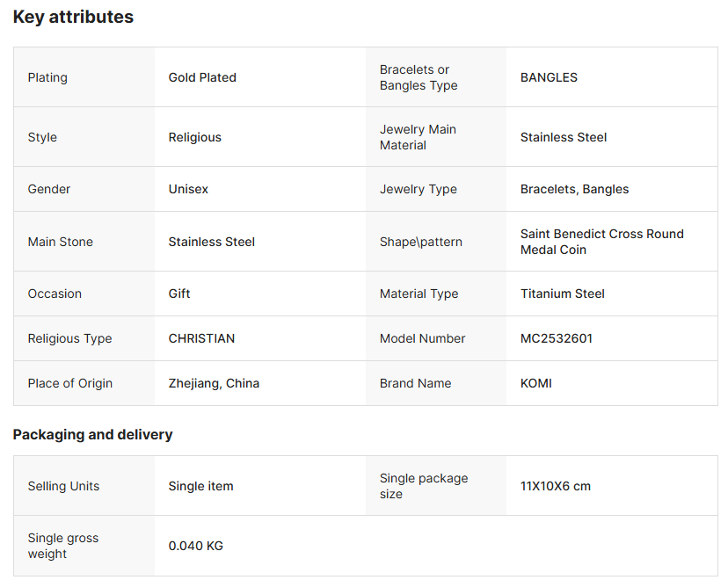Viewport: 728px width, 580px height.
Task: Click the Titanium Steel material value
Action: (562, 294)
